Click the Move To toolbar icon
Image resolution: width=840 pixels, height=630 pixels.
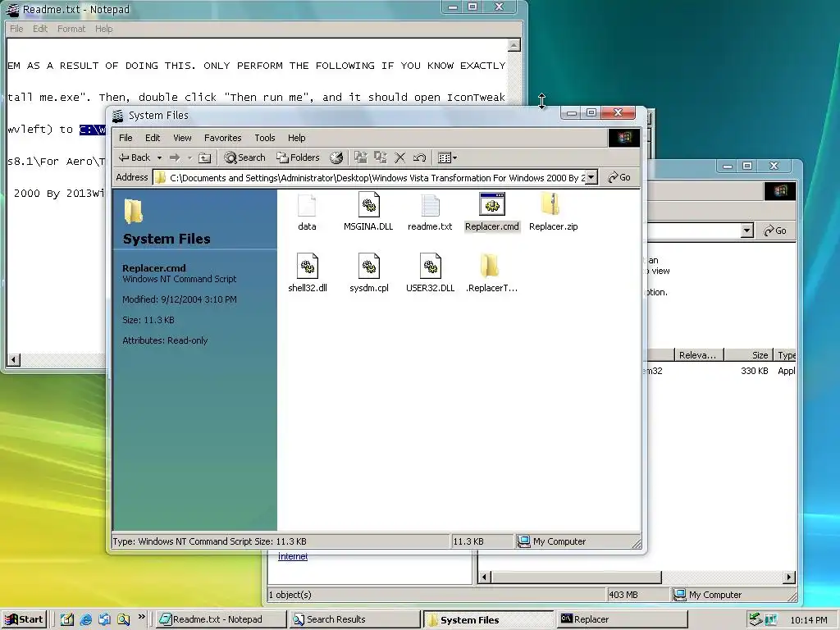(361, 157)
